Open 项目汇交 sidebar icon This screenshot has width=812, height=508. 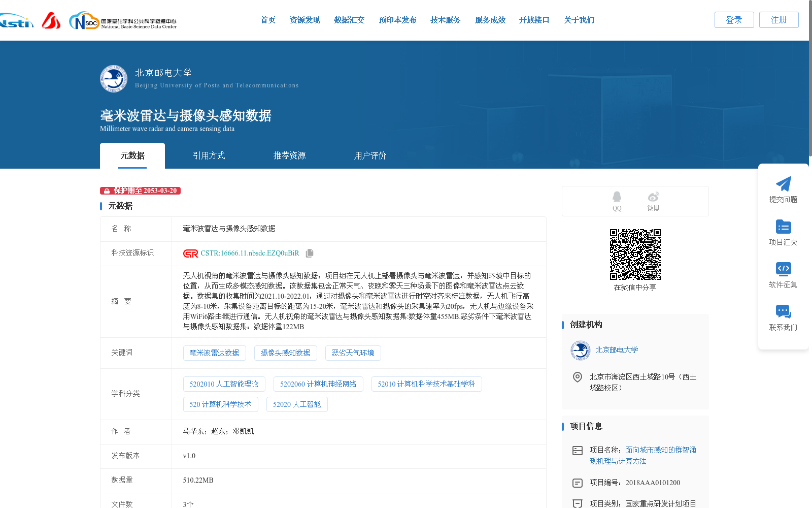[x=783, y=227]
